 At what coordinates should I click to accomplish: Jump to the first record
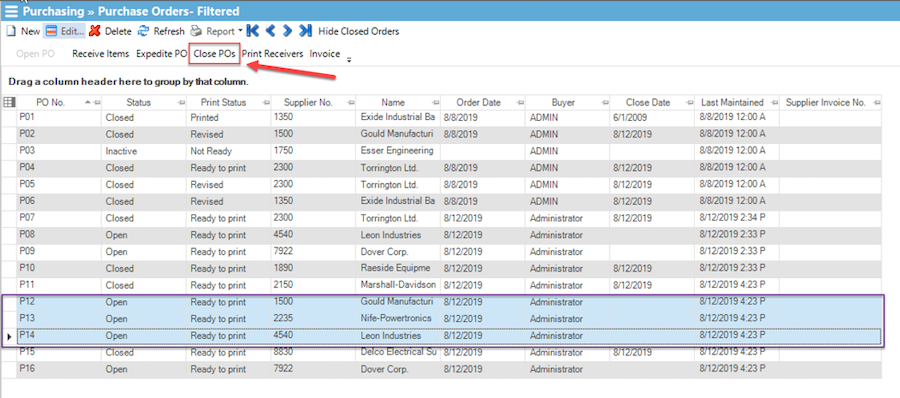pyautogui.click(x=252, y=31)
